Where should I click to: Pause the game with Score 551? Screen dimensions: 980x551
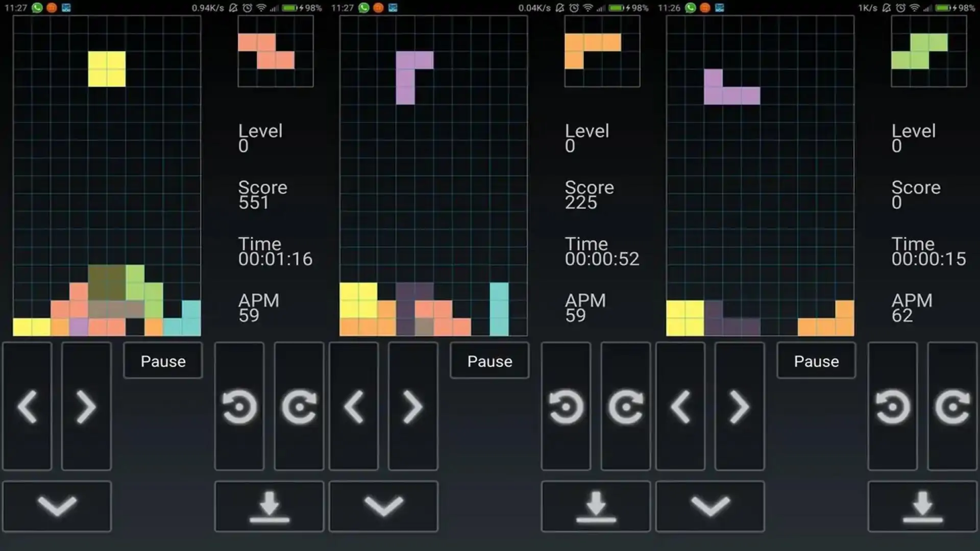click(x=163, y=361)
